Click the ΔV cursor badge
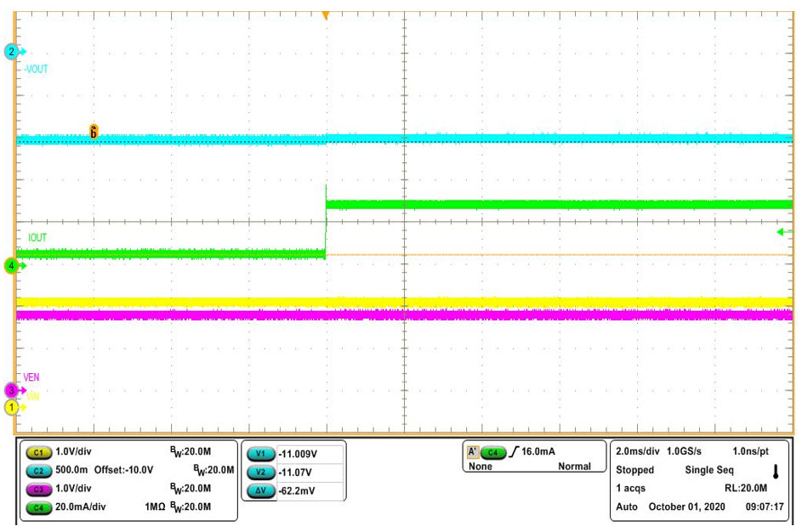802x532 pixels. click(x=261, y=490)
